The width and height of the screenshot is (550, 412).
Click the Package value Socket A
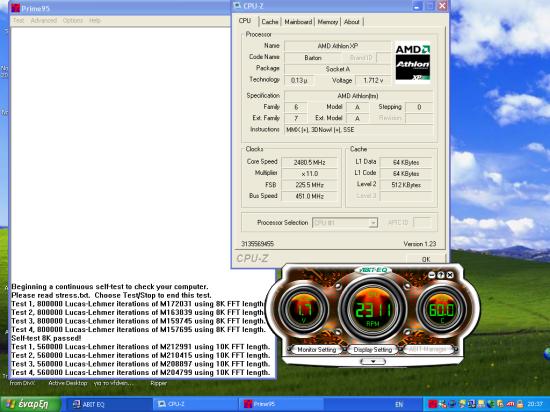(x=337, y=69)
